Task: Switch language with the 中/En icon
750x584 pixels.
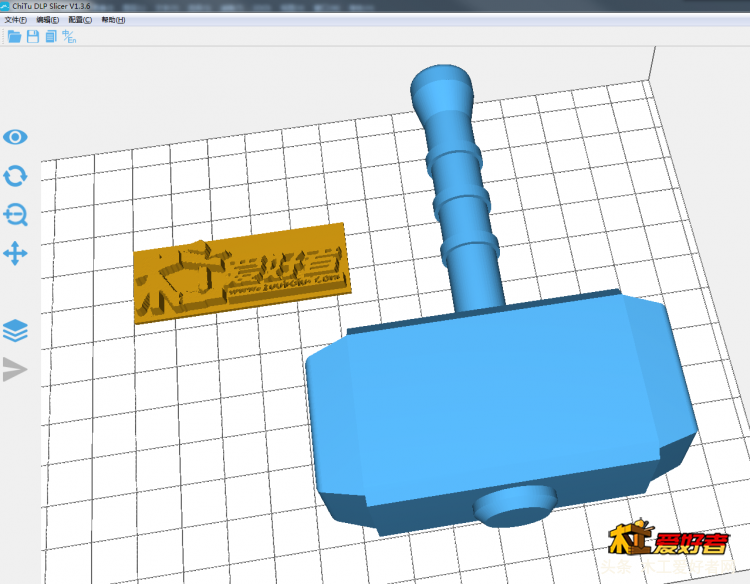Action: pos(69,36)
